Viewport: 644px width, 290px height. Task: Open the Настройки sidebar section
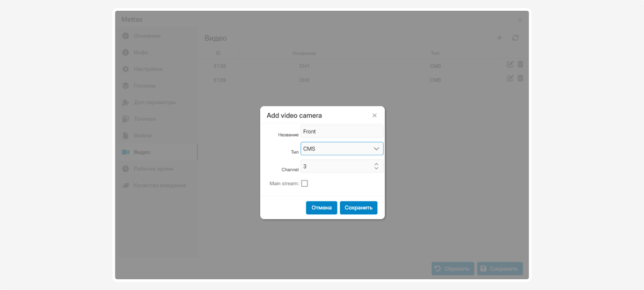[x=148, y=69]
